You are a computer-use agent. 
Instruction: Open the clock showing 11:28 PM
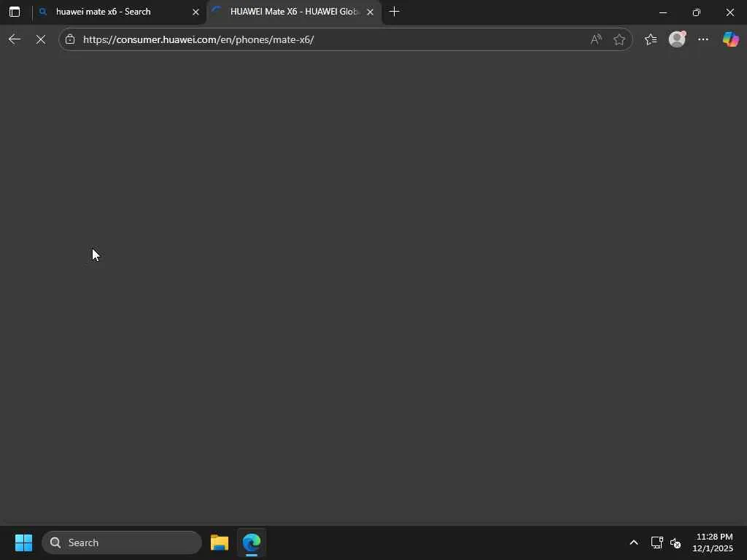tap(713, 542)
